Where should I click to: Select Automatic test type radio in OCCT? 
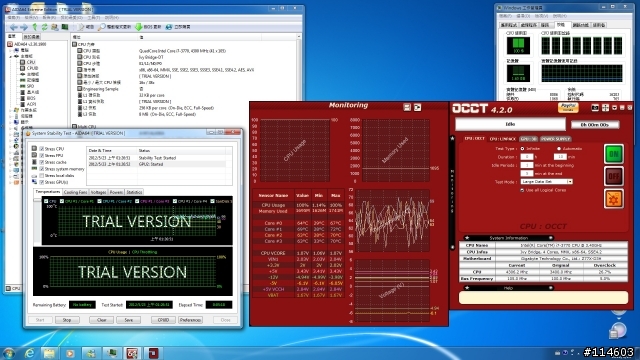[x=559, y=149]
